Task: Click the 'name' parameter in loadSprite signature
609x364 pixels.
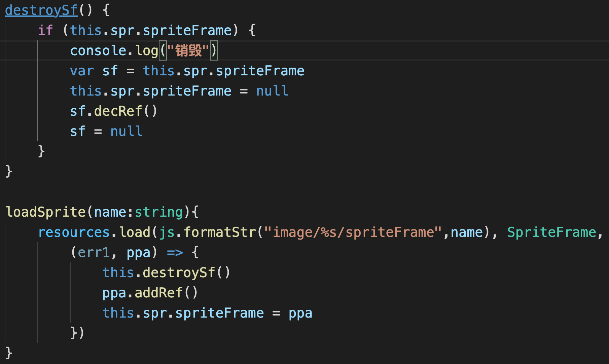Action: [x=110, y=212]
